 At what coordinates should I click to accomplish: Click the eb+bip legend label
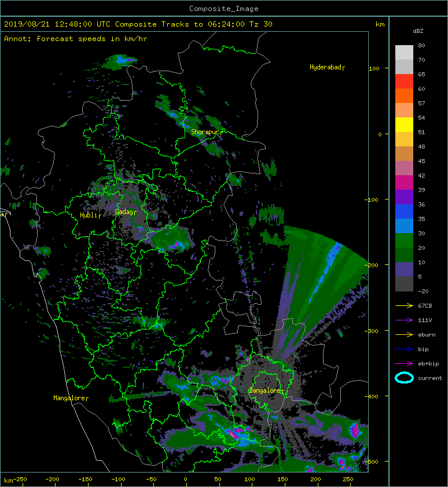coord(428,364)
